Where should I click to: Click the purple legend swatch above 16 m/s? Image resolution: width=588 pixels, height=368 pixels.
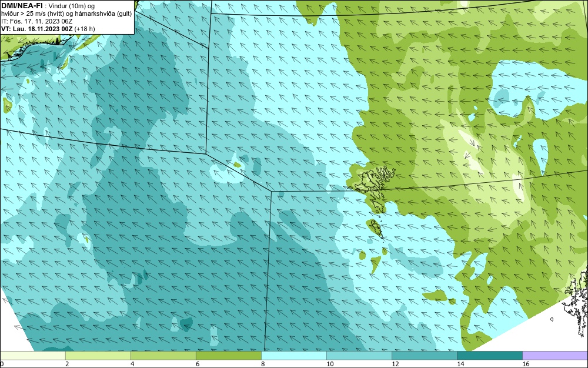click(x=555, y=356)
